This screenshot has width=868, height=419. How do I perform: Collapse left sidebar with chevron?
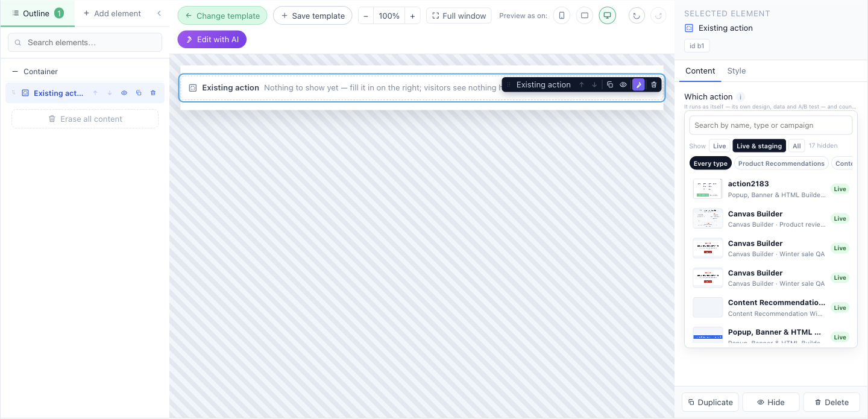[x=159, y=13]
